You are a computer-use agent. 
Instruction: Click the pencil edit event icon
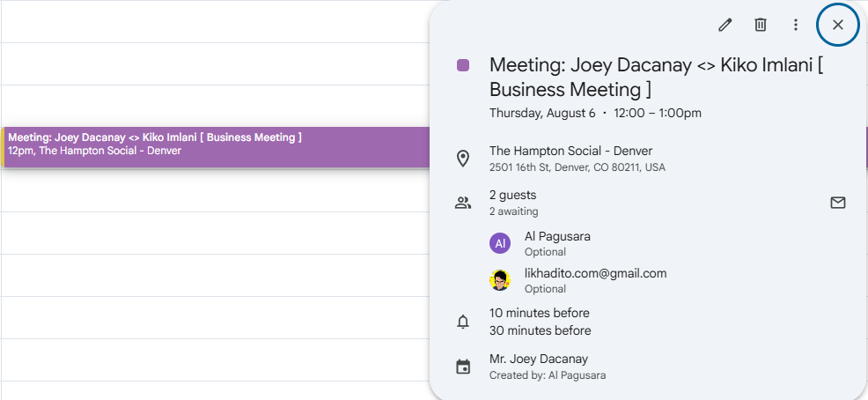pyautogui.click(x=725, y=25)
